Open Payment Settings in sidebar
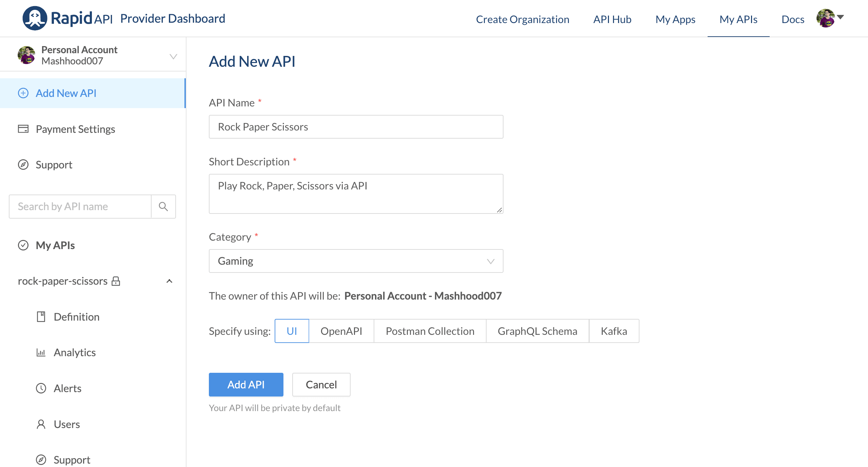The image size is (868, 467). (93, 129)
